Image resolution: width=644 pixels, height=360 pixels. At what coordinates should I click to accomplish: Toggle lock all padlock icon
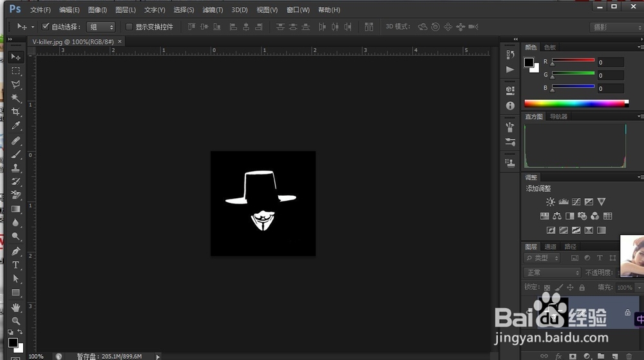tap(582, 287)
